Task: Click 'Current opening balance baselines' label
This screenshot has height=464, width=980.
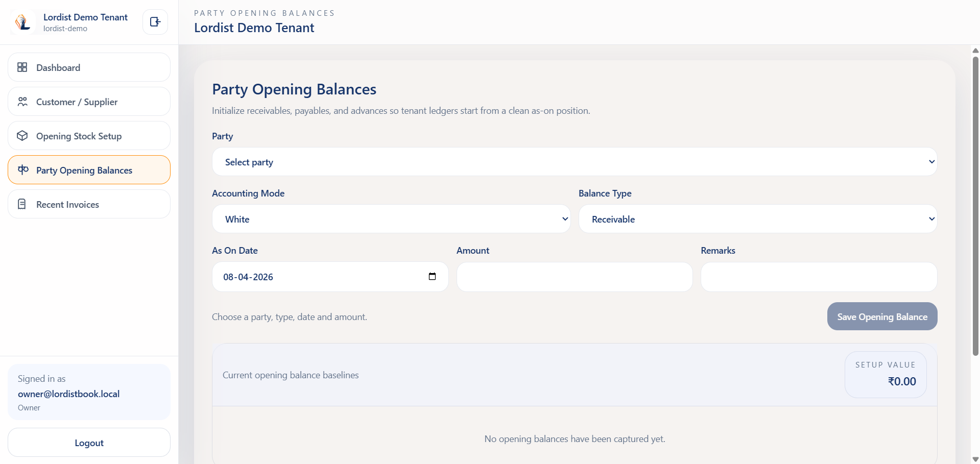Action: coord(291,375)
